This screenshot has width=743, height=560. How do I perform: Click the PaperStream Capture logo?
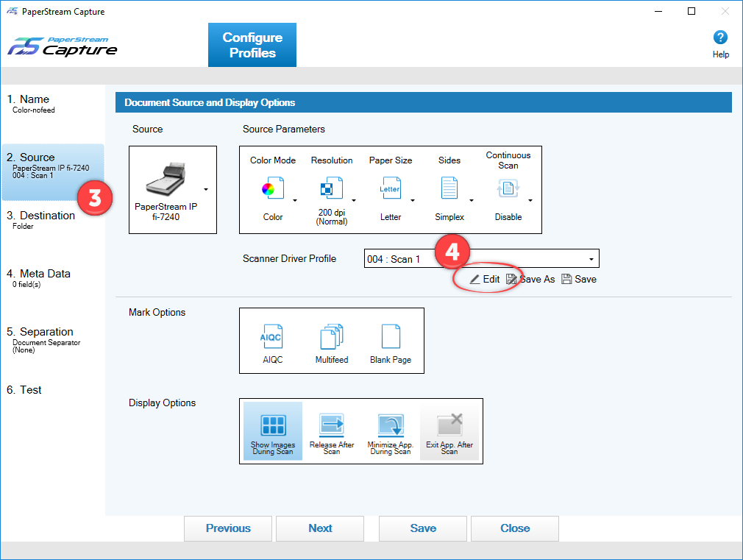point(62,46)
